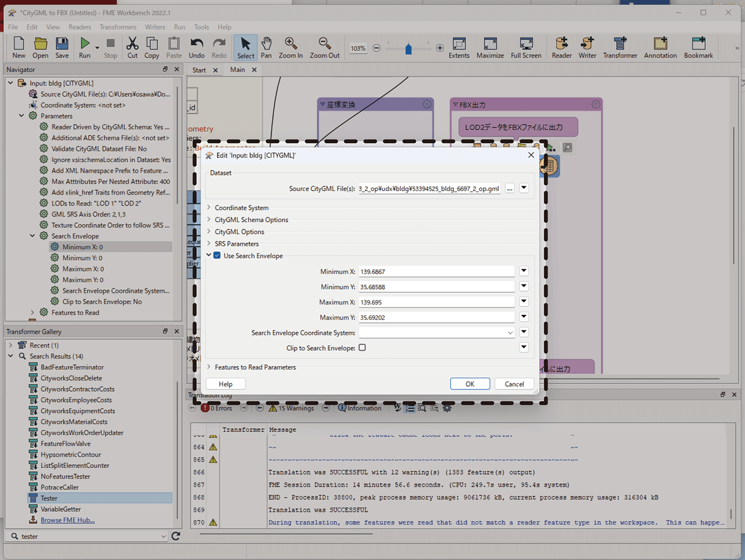Expand the SRS Parameters section
This screenshot has height=560, width=745.
tap(209, 244)
